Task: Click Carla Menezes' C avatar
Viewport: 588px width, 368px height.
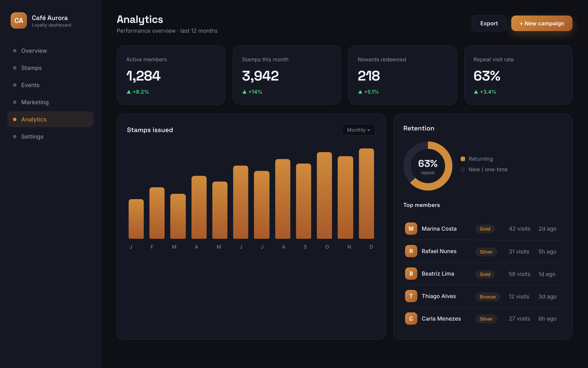Action: coord(411,319)
